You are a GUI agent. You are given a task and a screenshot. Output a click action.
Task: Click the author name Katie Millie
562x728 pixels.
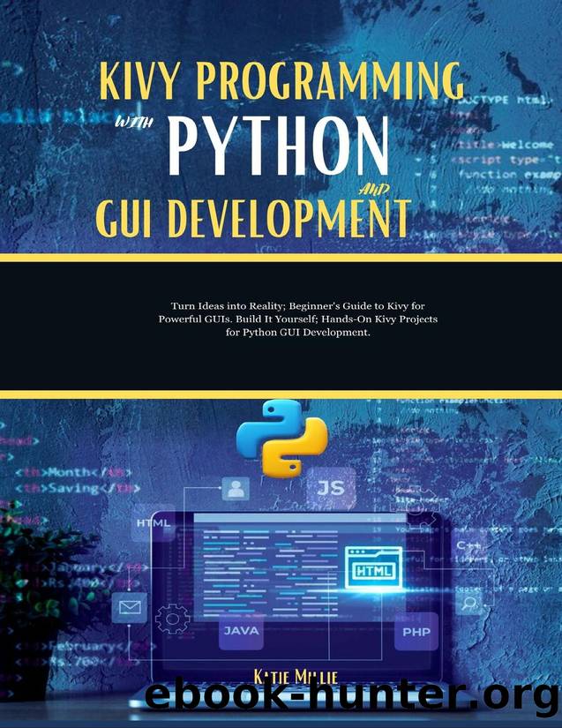pos(296,678)
